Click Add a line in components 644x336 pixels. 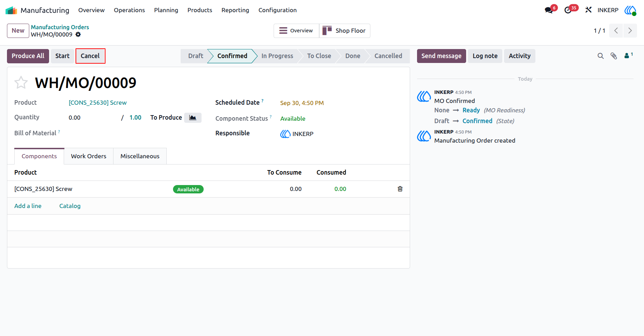click(28, 206)
